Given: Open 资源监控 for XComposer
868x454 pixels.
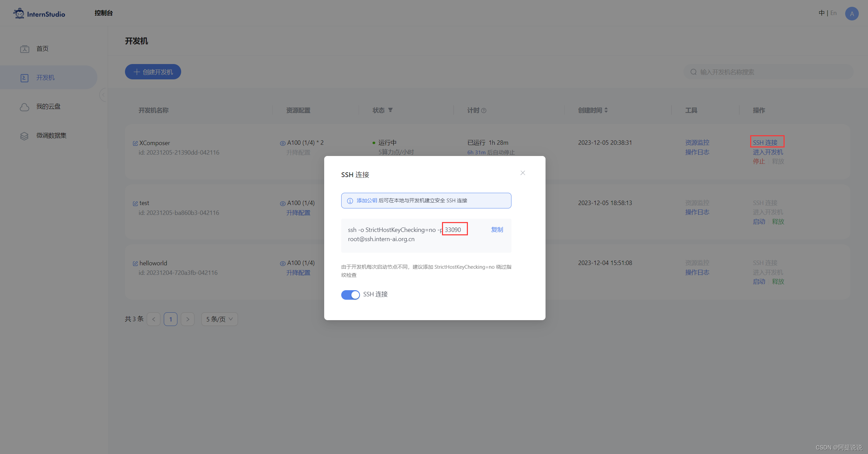Looking at the screenshot, I should pyautogui.click(x=697, y=142).
